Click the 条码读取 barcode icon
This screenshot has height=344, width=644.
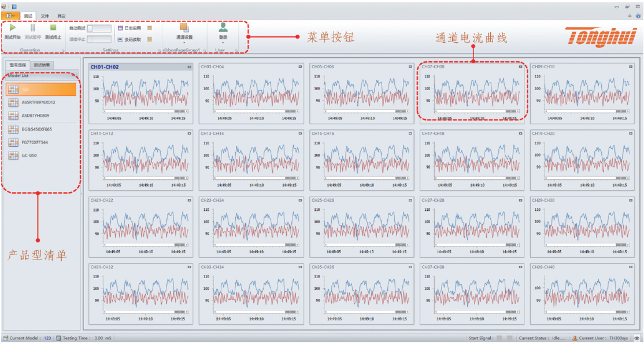[x=120, y=39]
